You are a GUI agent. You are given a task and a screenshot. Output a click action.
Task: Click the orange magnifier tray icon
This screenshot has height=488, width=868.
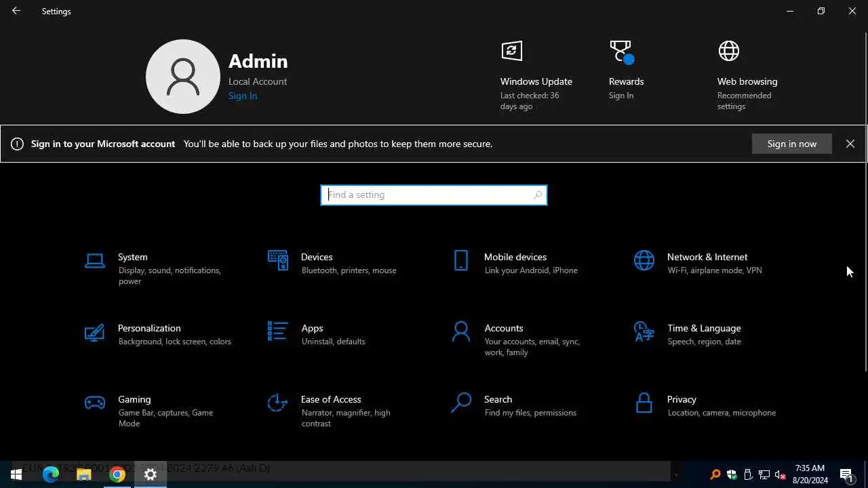715,474
